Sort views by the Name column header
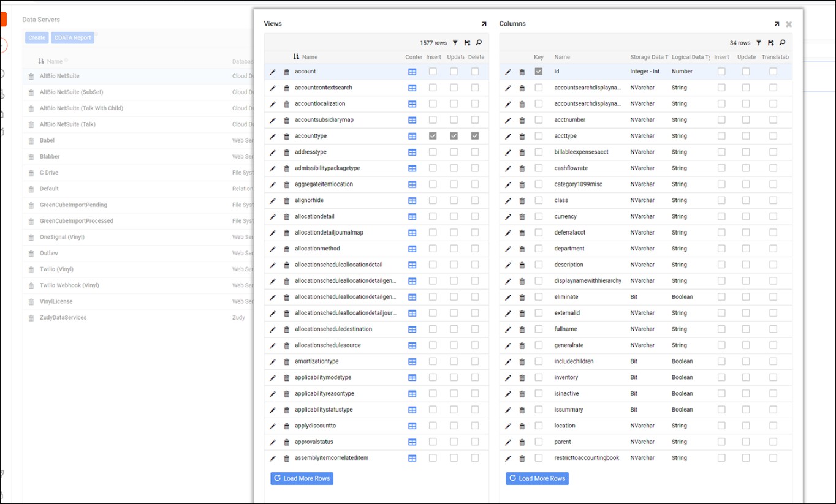The width and height of the screenshot is (836, 504). (x=310, y=57)
